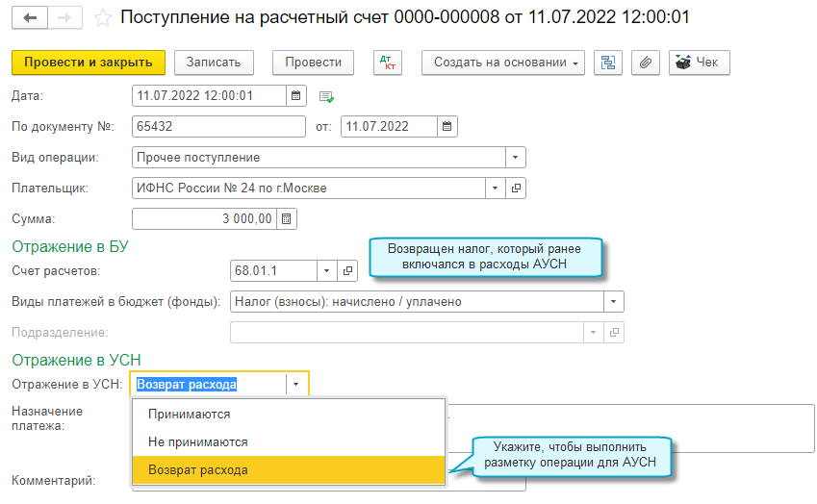Open the document structure/related documents icon
This screenshot has height=504, width=817.
(608, 63)
